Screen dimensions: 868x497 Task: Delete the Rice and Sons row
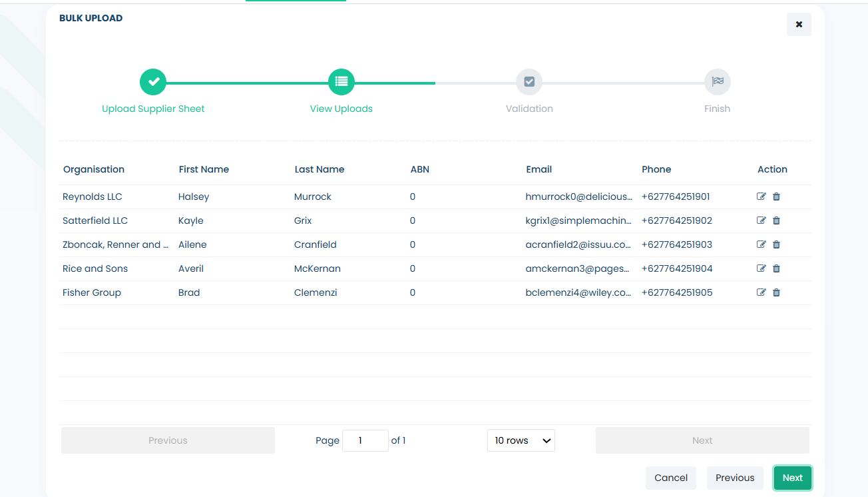tap(776, 268)
